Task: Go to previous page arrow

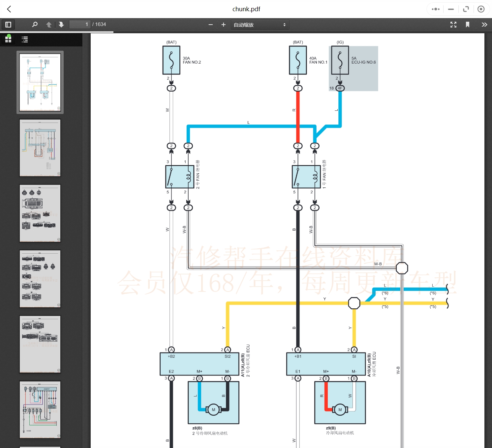Action: click(x=49, y=25)
